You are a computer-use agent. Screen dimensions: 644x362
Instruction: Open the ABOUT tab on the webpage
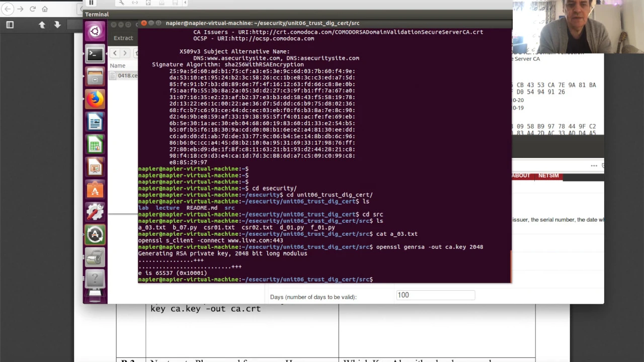point(521,175)
